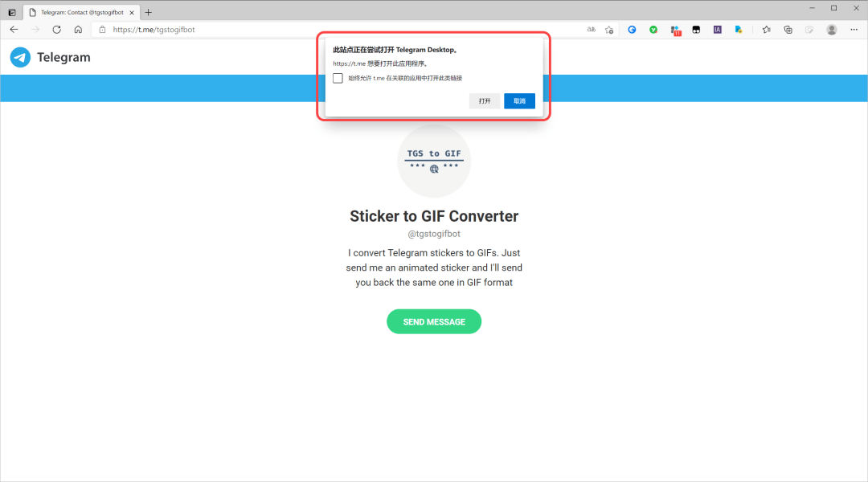Add page to favorites star icon
The width and height of the screenshot is (868, 482).
[x=609, y=30]
